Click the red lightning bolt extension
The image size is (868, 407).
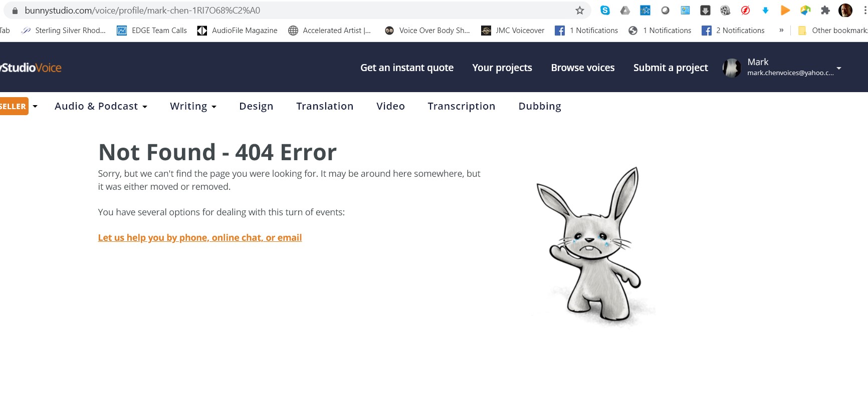745,11
